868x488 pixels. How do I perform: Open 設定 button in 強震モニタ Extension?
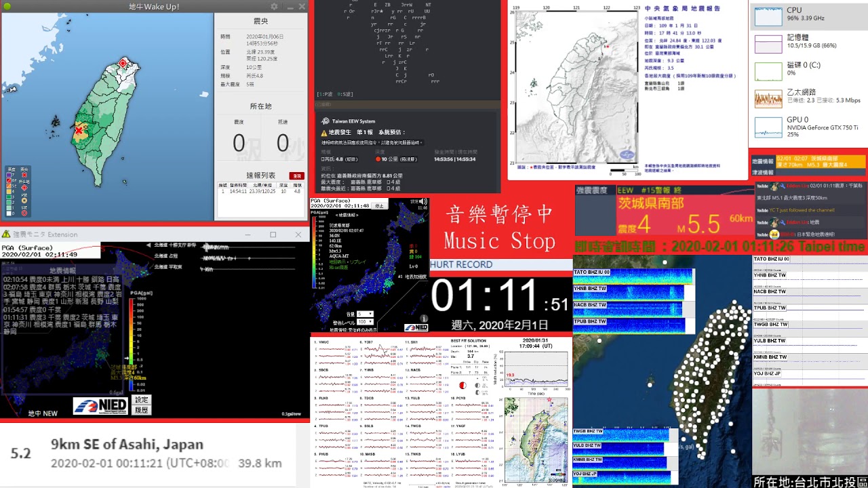141,400
